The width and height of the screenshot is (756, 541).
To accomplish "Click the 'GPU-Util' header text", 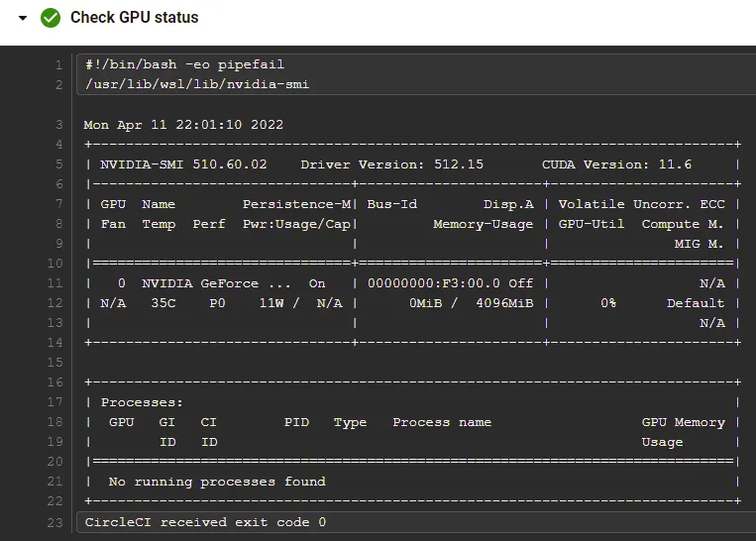I will pos(592,224).
